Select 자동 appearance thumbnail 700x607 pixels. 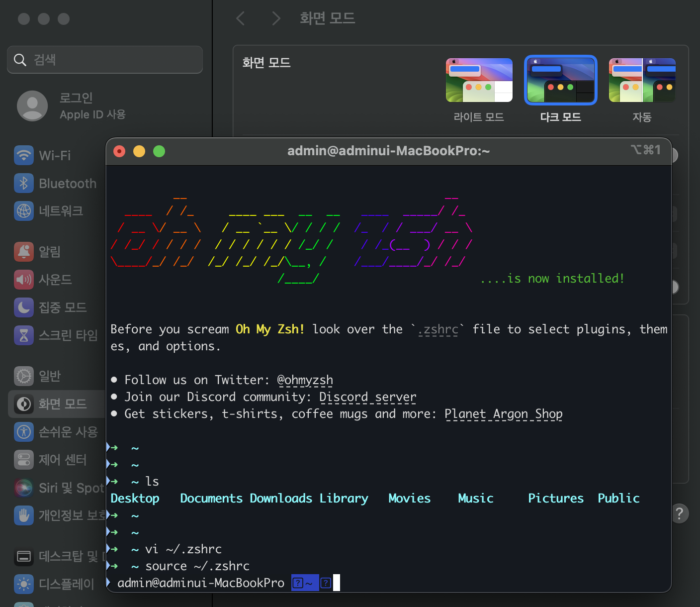(642, 80)
